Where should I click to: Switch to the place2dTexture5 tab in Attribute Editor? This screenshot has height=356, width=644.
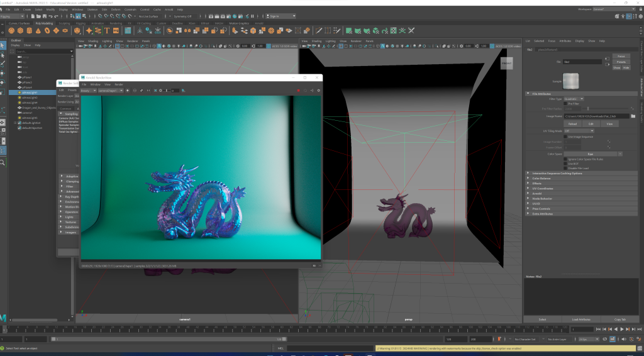click(x=548, y=50)
